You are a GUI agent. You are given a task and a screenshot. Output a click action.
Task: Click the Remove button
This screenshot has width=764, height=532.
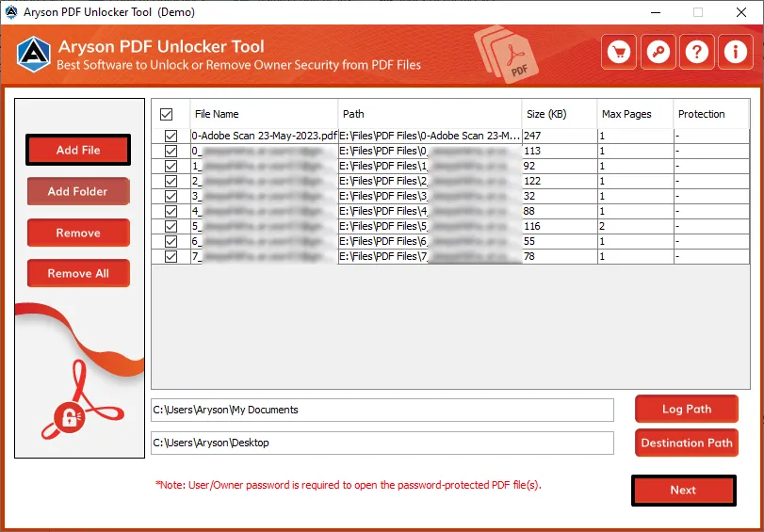pos(78,233)
